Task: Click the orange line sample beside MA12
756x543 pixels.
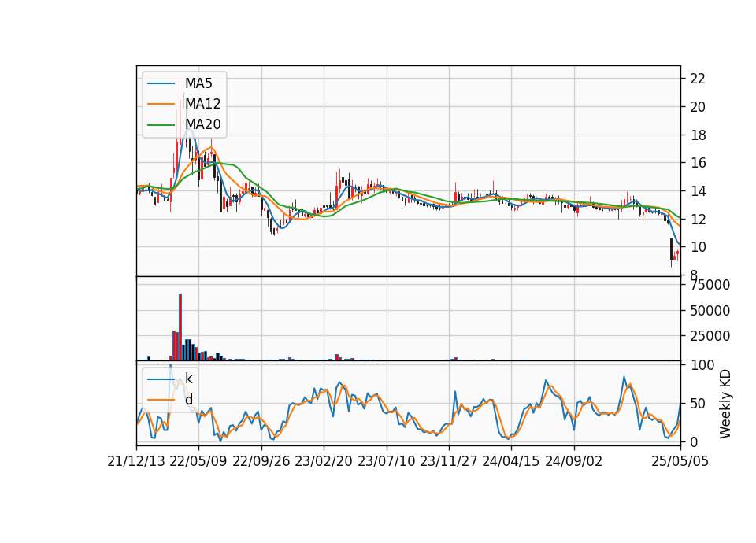Action: point(161,104)
